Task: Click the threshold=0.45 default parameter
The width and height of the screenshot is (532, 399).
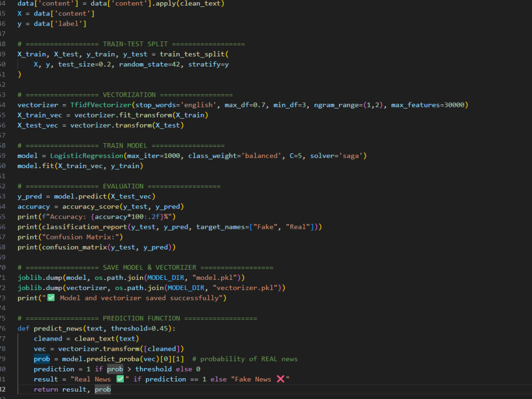Action: click(x=139, y=329)
